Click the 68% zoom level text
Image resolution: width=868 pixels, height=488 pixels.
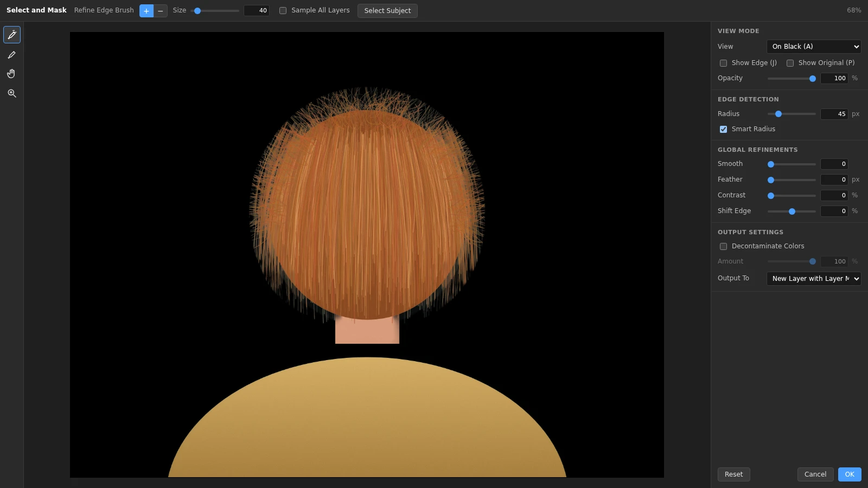(854, 11)
